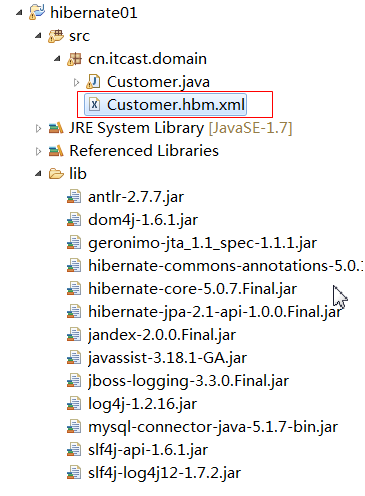Collapse the hibernate01 project node

19,13
